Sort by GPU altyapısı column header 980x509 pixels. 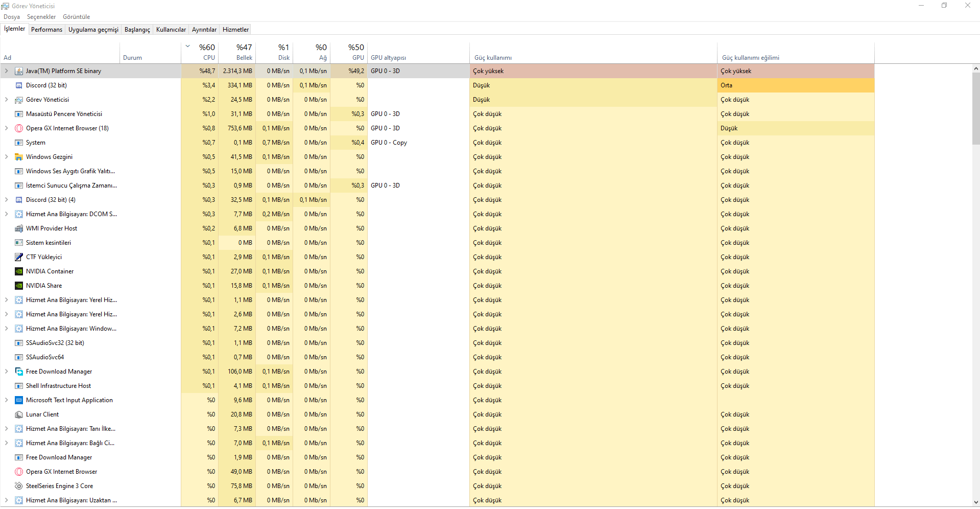(x=418, y=53)
